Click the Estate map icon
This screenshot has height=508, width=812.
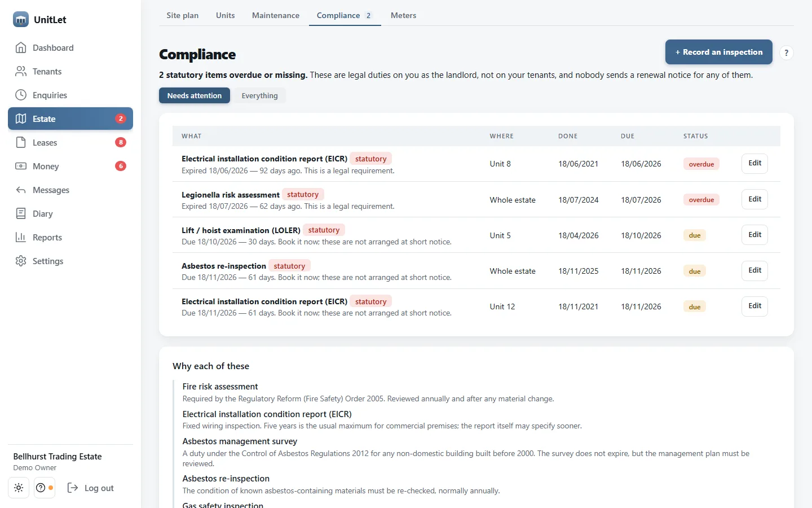(21, 119)
